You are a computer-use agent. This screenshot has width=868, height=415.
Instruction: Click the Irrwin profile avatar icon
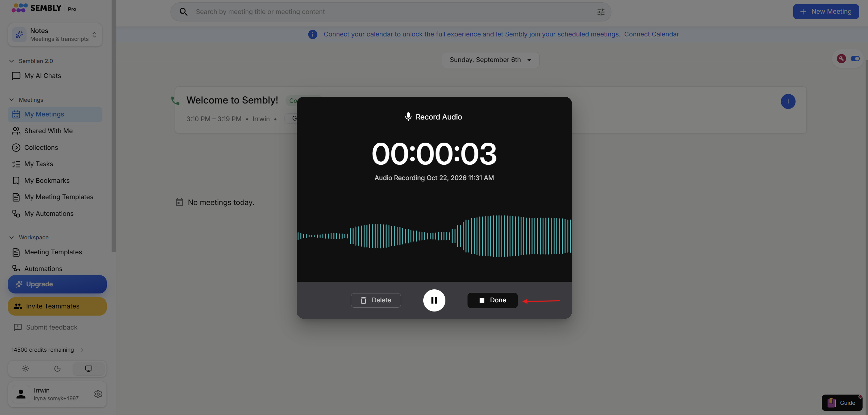tap(21, 394)
